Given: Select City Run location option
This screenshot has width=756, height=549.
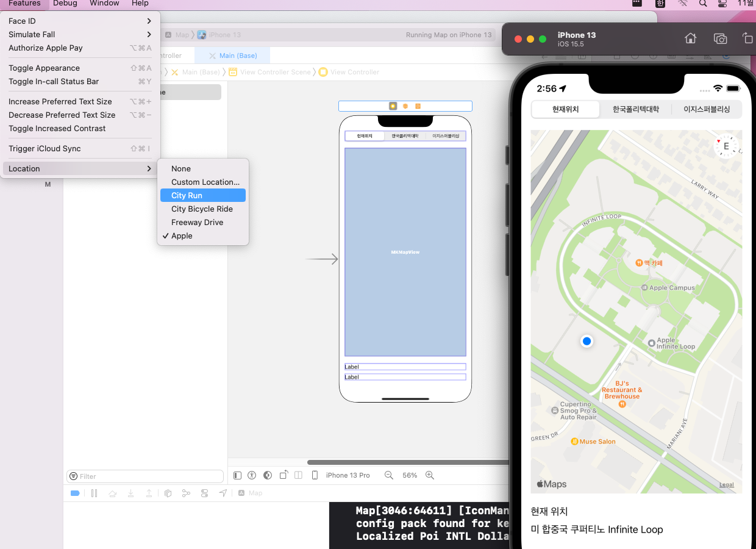Looking at the screenshot, I should tap(203, 195).
